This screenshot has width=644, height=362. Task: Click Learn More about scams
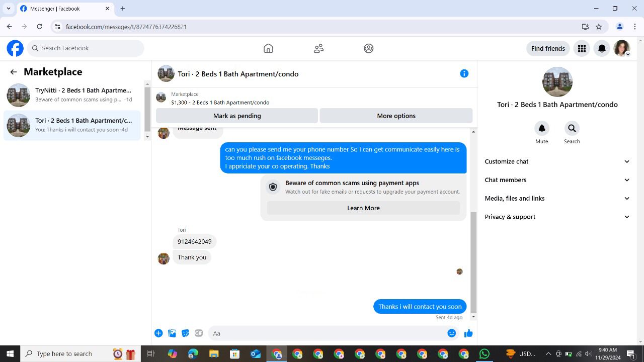363,208
